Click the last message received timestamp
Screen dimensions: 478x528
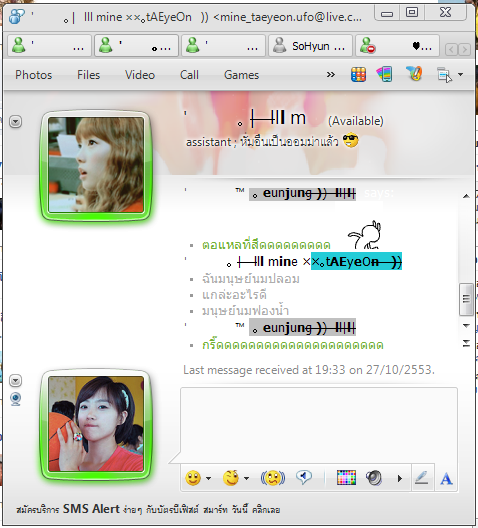pos(309,370)
